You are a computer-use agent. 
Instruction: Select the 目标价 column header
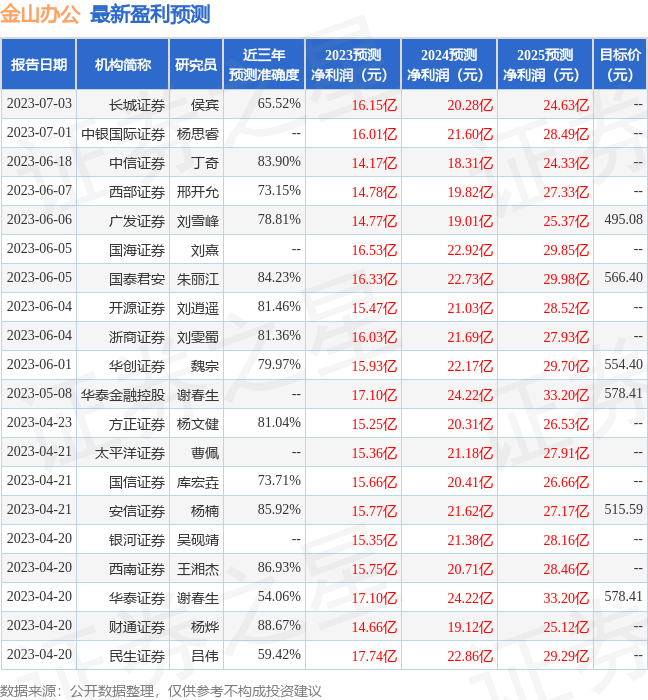click(x=620, y=64)
